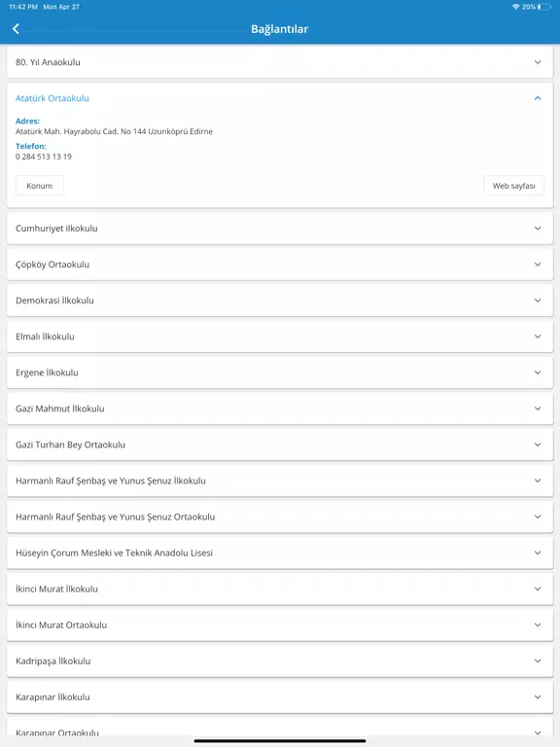Open the Konum location button
Screen dimensions: 560x747
(40, 186)
